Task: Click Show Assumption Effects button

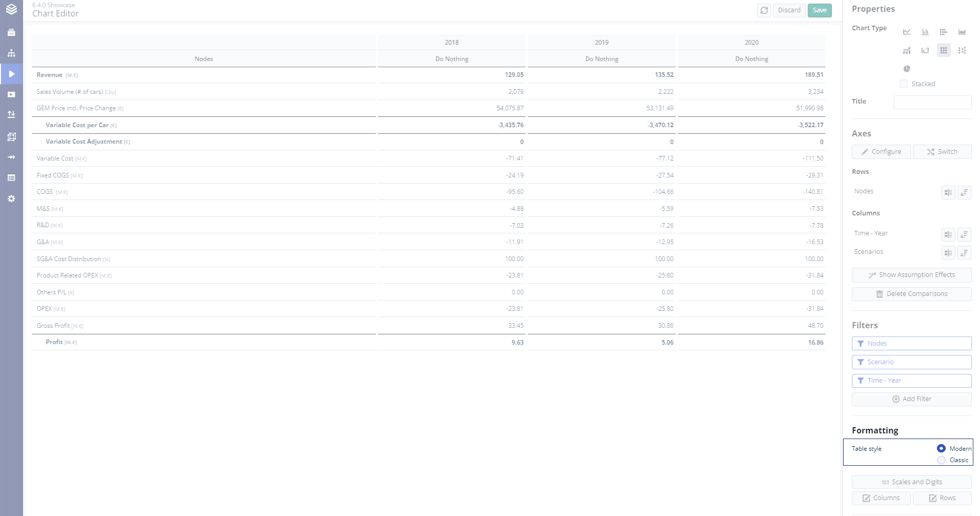Action: point(911,275)
